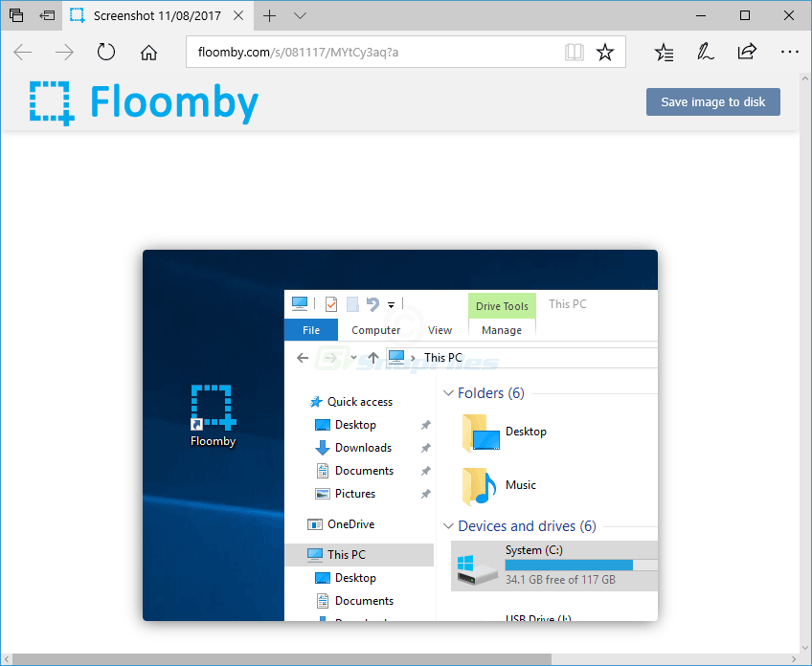Collapse the Devices and drives section
The height and width of the screenshot is (666, 812).
pos(447,525)
